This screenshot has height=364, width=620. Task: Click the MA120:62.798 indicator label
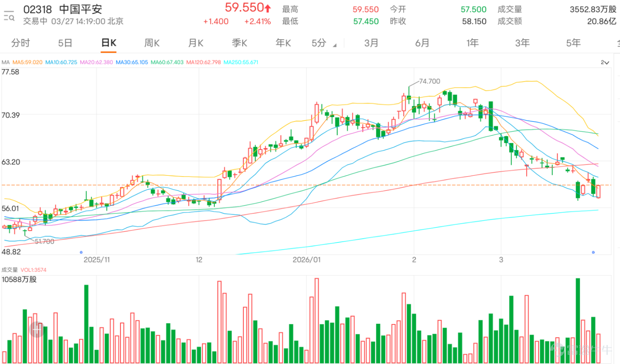pyautogui.click(x=203, y=62)
